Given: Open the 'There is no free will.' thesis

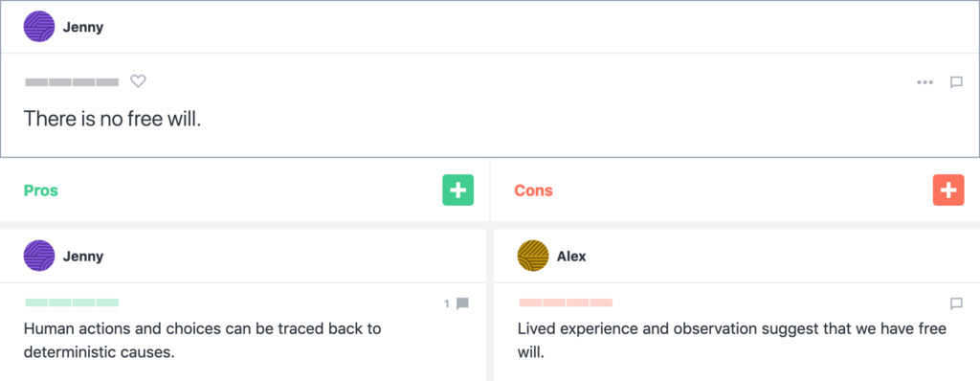Looking at the screenshot, I should [x=113, y=119].
